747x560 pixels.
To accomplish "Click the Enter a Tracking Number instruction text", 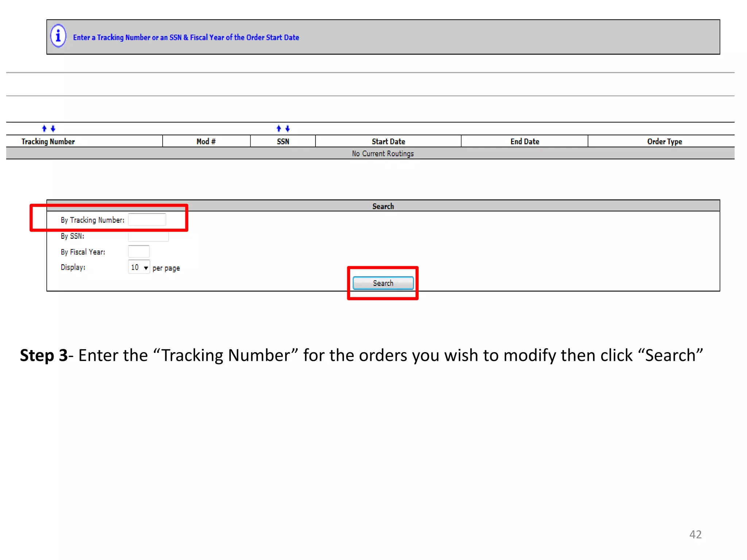I will pos(186,37).
